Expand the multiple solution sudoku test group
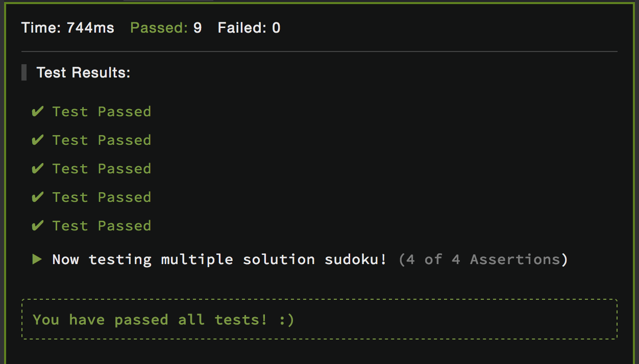 pos(37,259)
